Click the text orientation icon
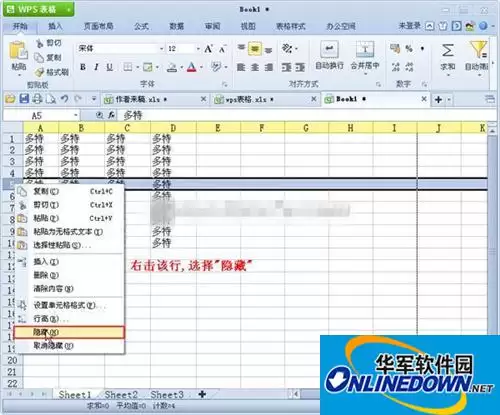The height and width of the screenshot is (415, 500). (287, 49)
